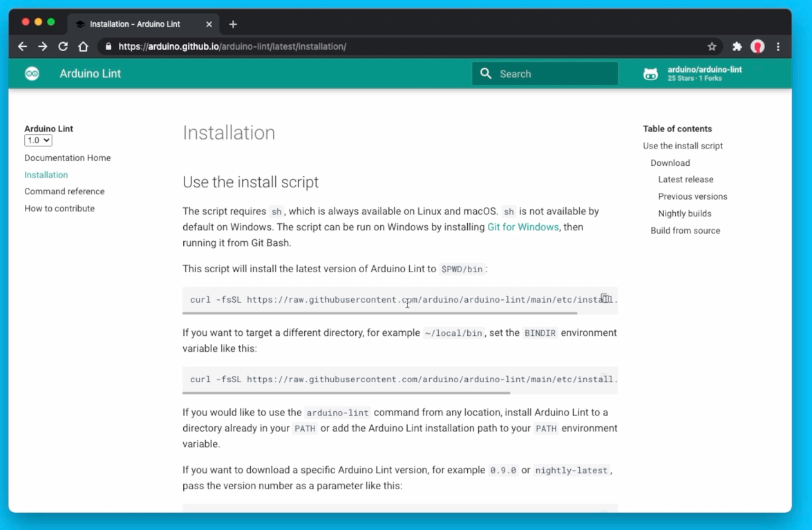
Task: Jump to Previous versions in the table of contents
Action: (692, 197)
